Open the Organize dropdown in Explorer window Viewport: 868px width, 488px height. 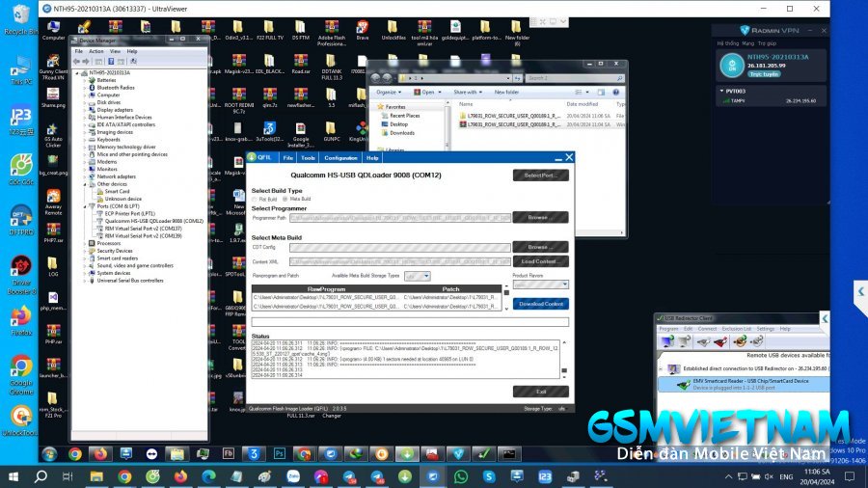coord(389,93)
